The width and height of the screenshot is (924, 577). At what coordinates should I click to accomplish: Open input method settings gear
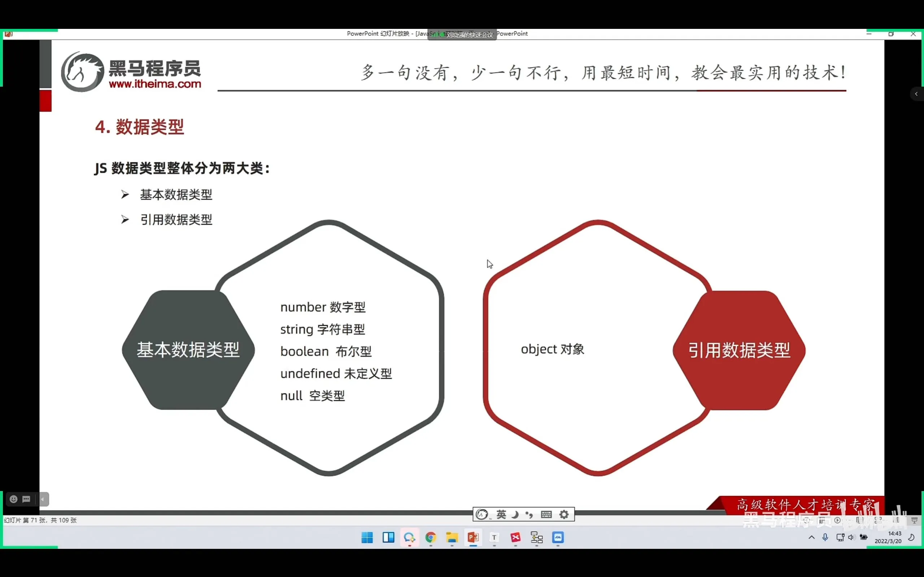coord(564,515)
